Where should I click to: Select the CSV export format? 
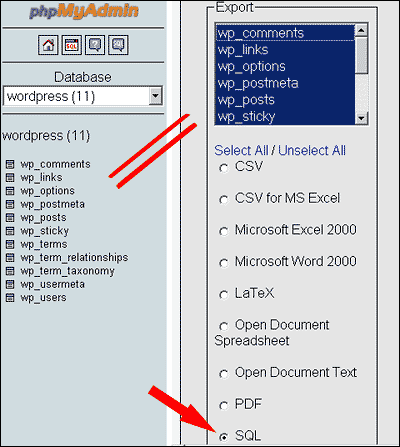(x=224, y=168)
